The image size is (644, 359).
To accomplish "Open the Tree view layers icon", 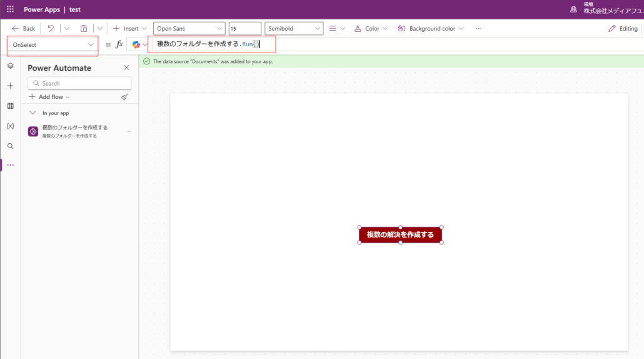I will (10, 66).
